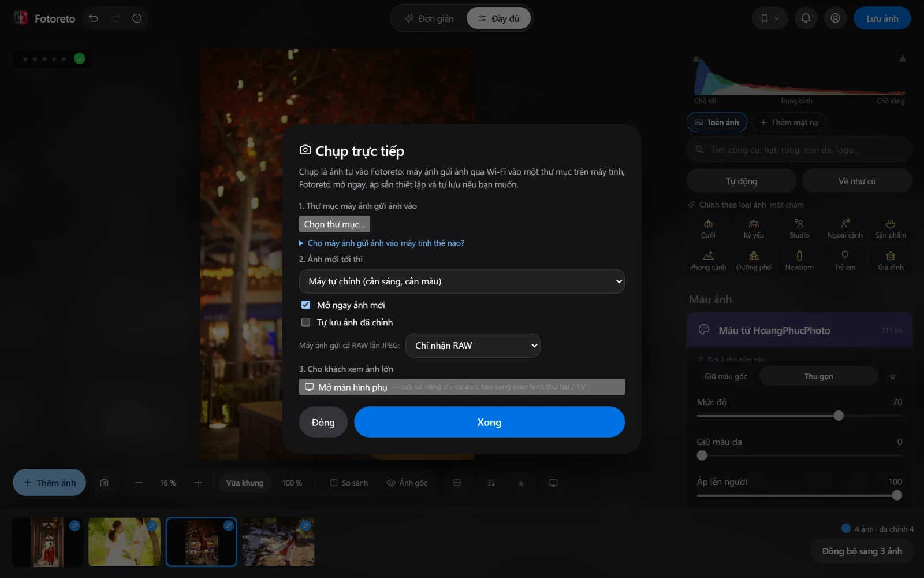Select the Newborn photo type icon

click(x=799, y=261)
